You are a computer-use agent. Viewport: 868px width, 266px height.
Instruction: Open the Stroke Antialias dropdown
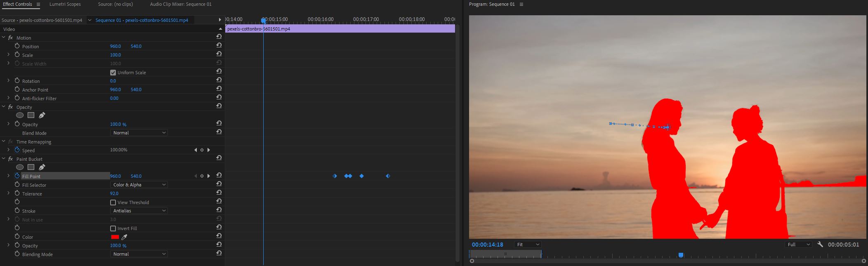(139, 211)
